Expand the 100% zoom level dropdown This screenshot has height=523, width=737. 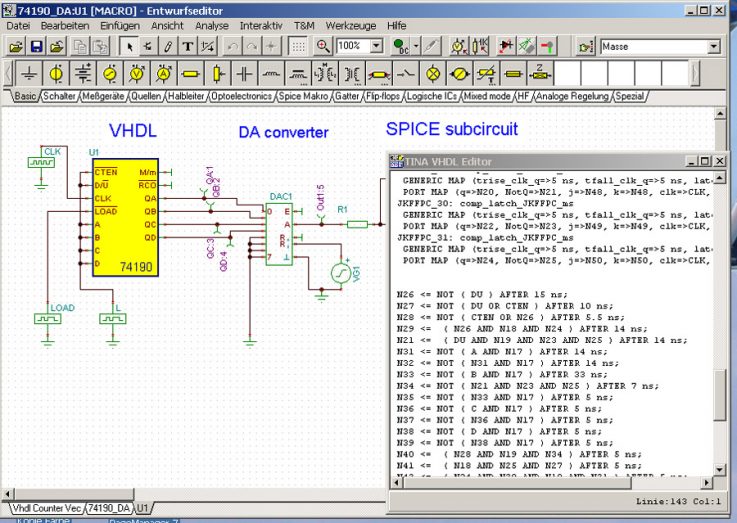click(376, 46)
